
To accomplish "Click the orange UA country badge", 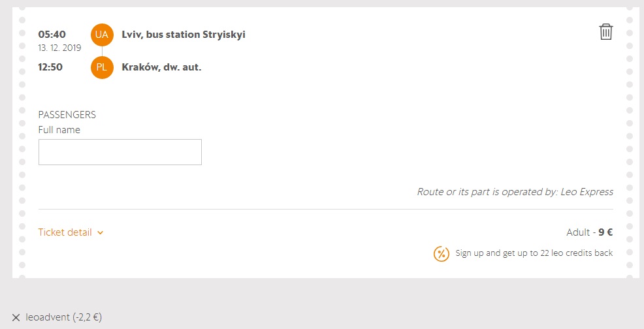I will click(x=102, y=35).
